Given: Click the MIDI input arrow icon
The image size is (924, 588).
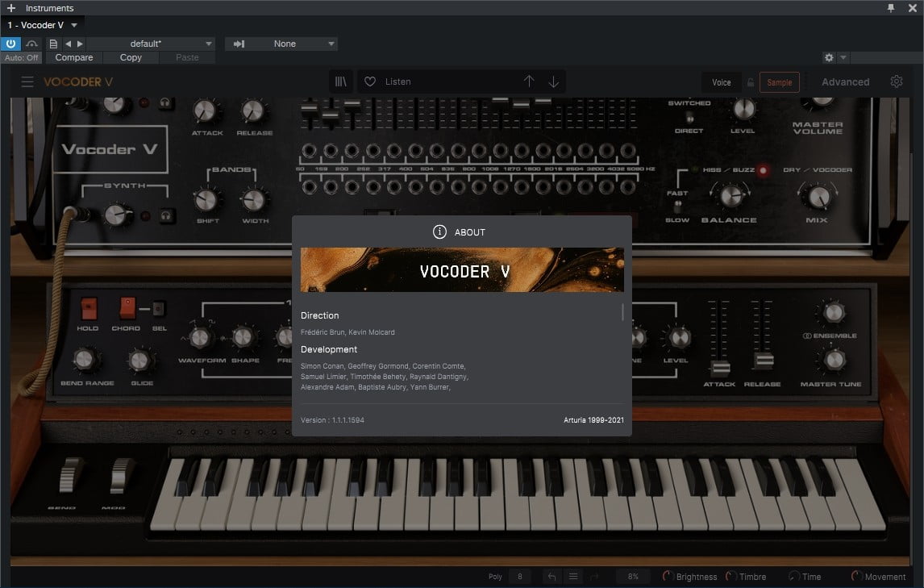Looking at the screenshot, I should click(x=239, y=44).
